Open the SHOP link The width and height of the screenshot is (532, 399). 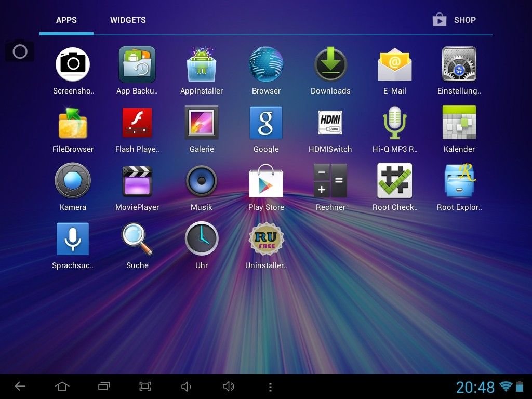click(x=454, y=20)
